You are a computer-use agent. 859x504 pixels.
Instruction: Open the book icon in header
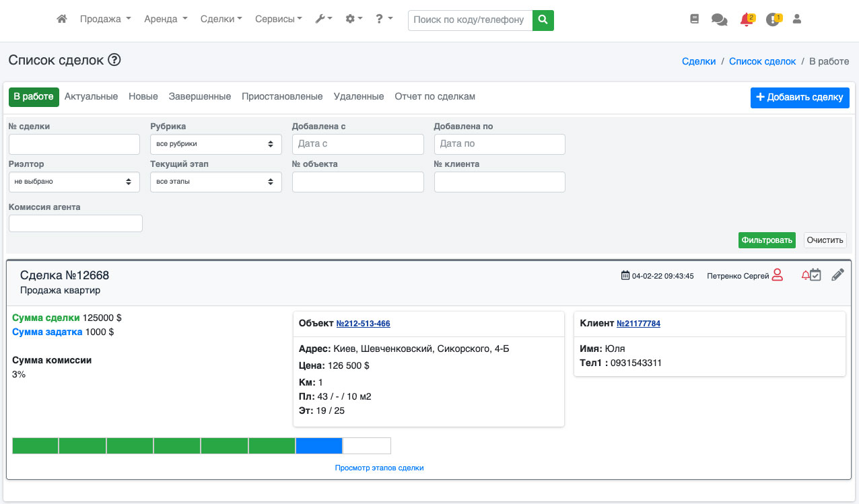[x=695, y=20]
